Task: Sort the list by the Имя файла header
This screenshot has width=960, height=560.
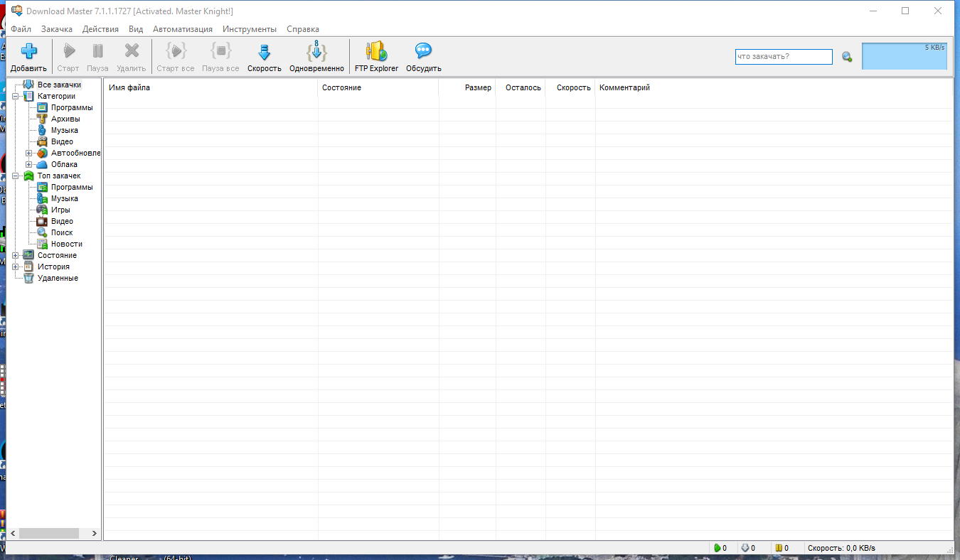Action: click(x=130, y=87)
